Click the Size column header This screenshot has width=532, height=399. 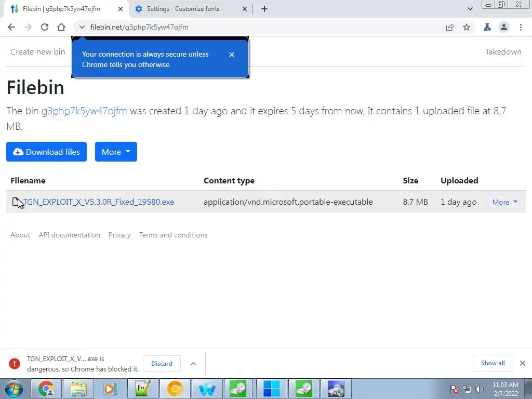(410, 180)
